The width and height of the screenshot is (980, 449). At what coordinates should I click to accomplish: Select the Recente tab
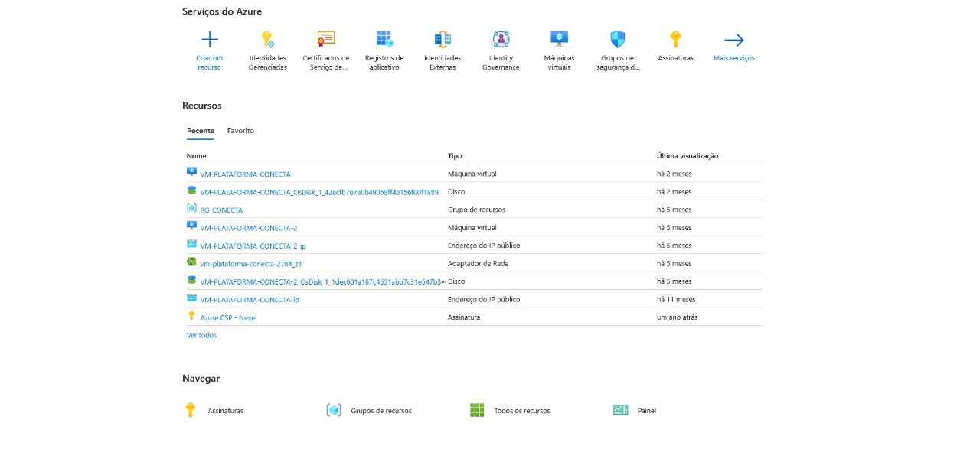tap(201, 131)
